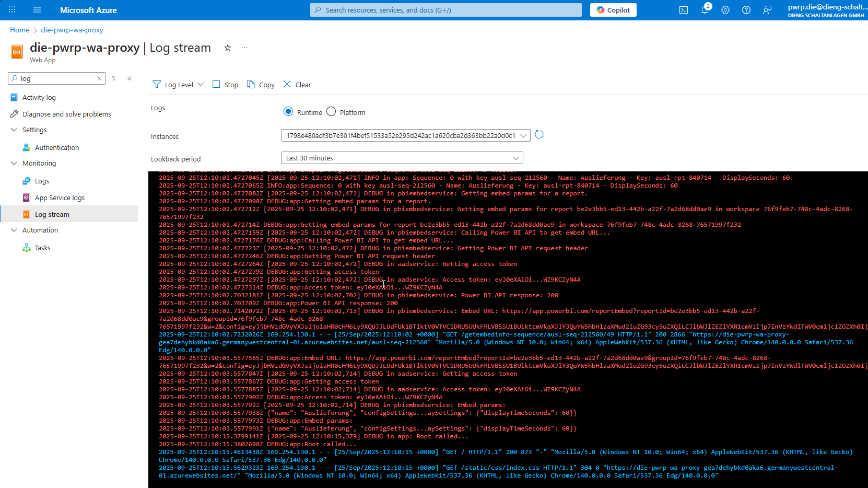
Task: Click the account name pwrp.die@dieng-schalt
Action: tap(827, 7)
